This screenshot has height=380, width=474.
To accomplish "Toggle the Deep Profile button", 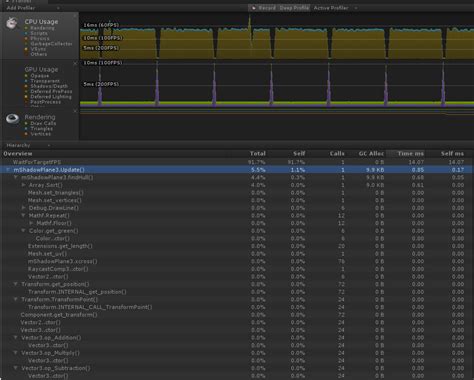I will (x=294, y=8).
